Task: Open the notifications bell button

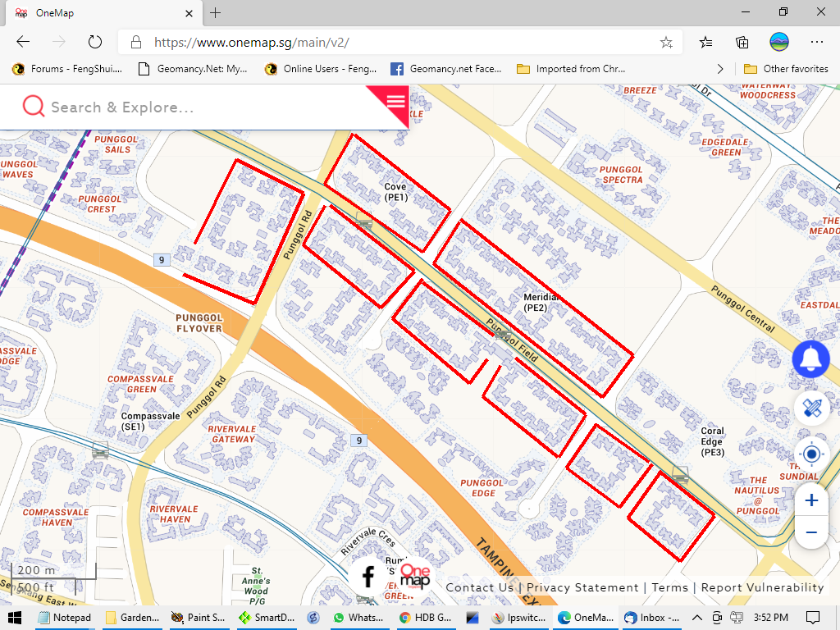Action: tap(810, 359)
